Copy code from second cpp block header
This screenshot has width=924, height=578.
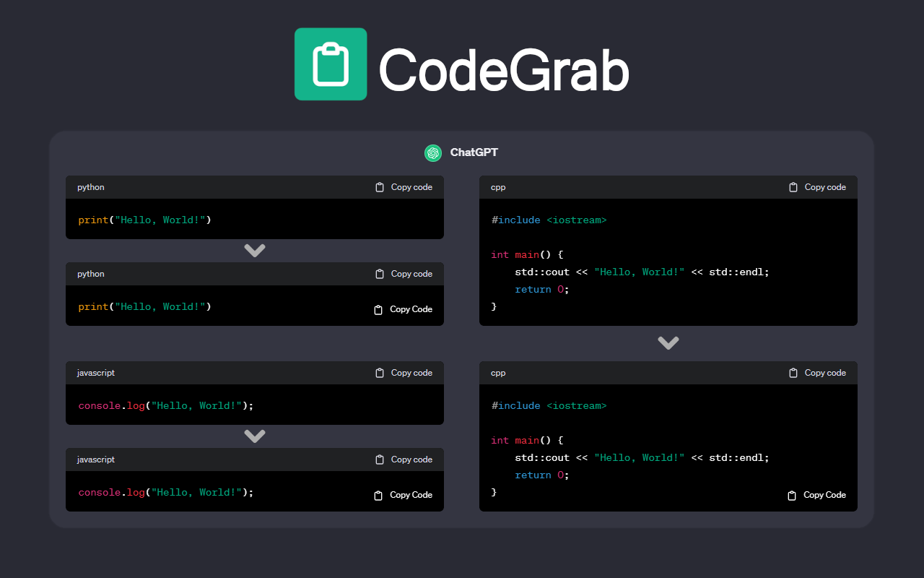[x=817, y=373]
